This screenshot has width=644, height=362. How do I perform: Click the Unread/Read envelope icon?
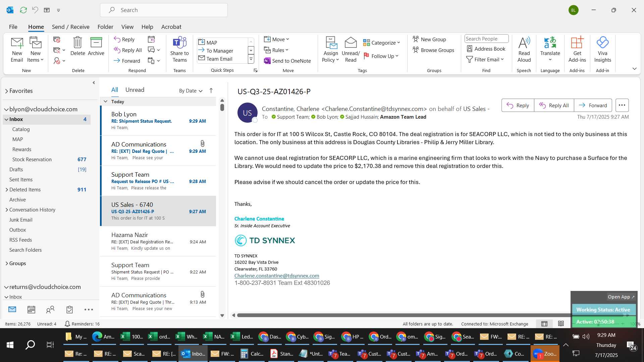pyautogui.click(x=351, y=50)
